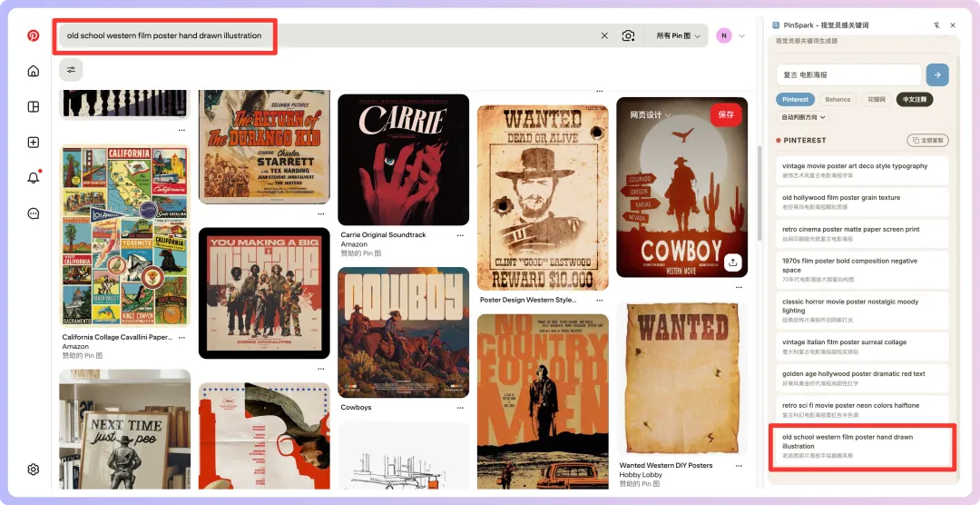
Task: Open the No Country for Old Men poster
Action: tap(543, 401)
